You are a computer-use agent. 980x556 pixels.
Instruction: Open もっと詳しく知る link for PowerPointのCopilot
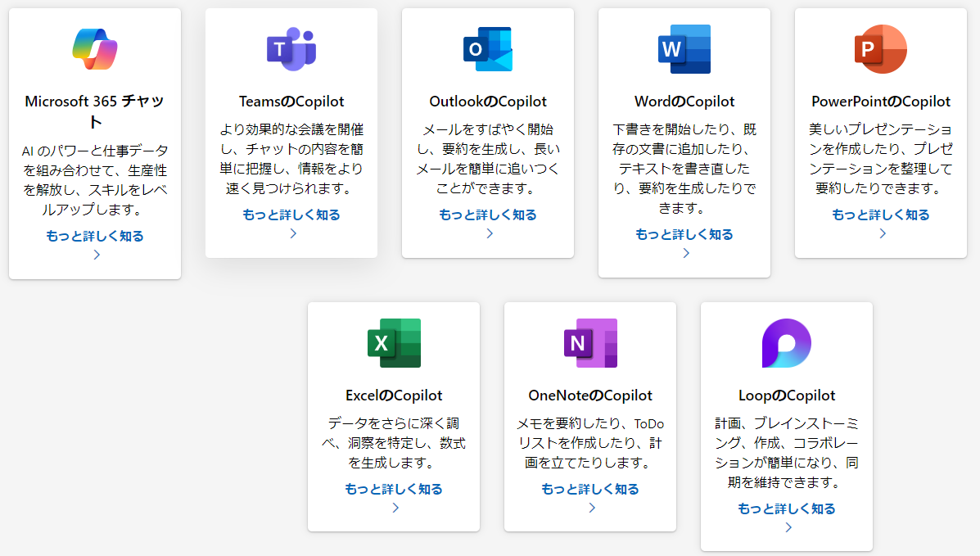tap(881, 215)
